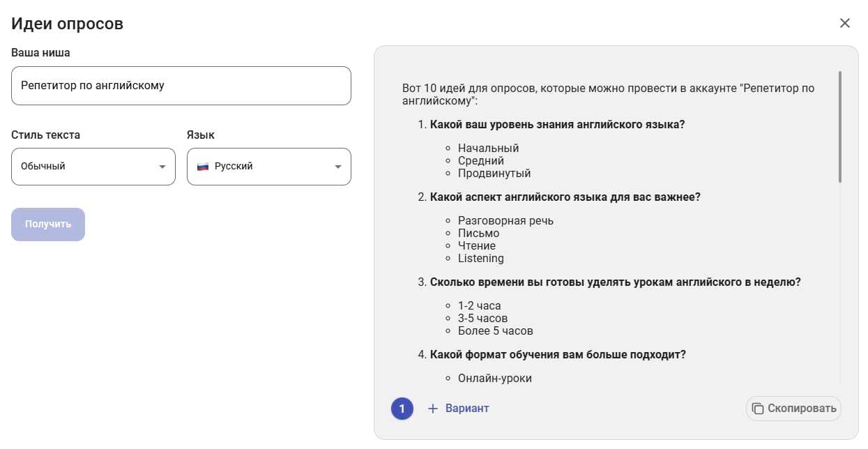Focus the Ваша ниша input field
868x449 pixels.
click(x=181, y=86)
